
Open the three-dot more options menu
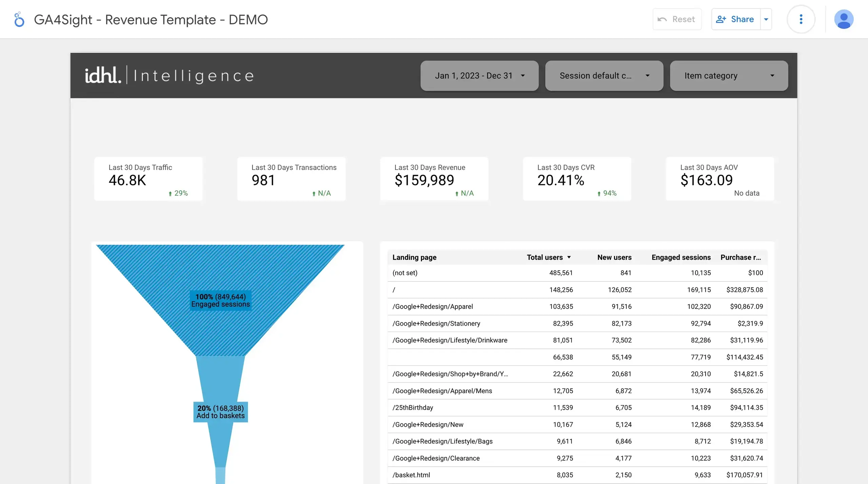point(801,19)
